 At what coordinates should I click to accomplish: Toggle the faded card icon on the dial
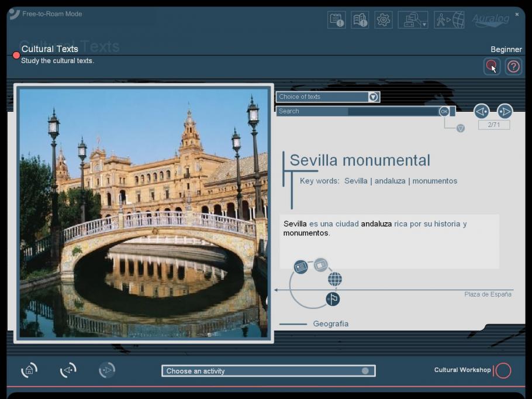tap(320, 265)
